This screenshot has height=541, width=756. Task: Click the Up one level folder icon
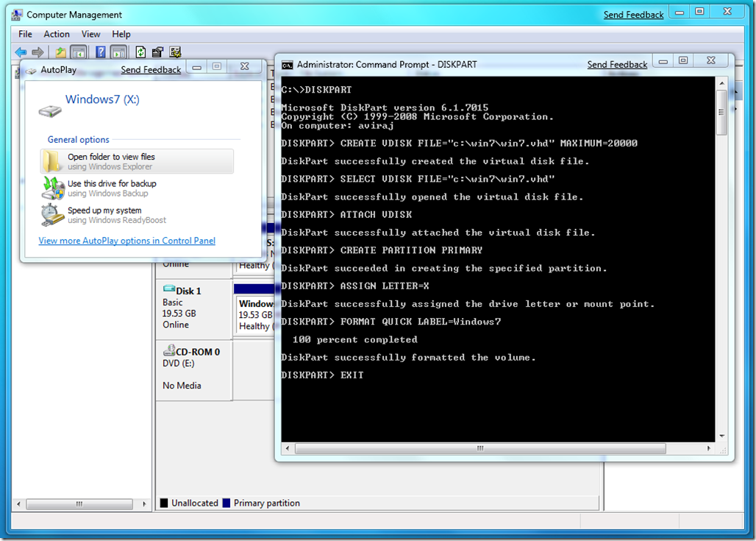click(x=61, y=52)
